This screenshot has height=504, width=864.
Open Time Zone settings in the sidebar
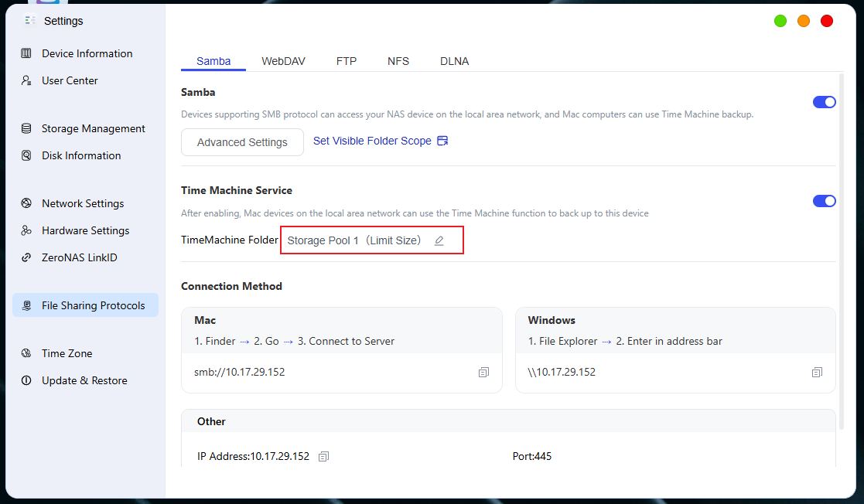point(85,353)
